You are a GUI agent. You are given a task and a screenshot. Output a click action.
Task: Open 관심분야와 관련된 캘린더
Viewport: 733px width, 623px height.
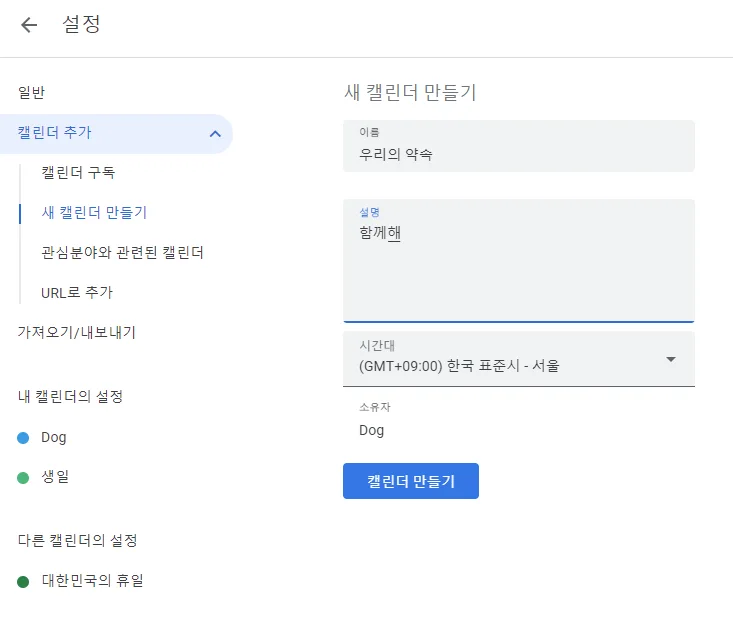coord(122,253)
